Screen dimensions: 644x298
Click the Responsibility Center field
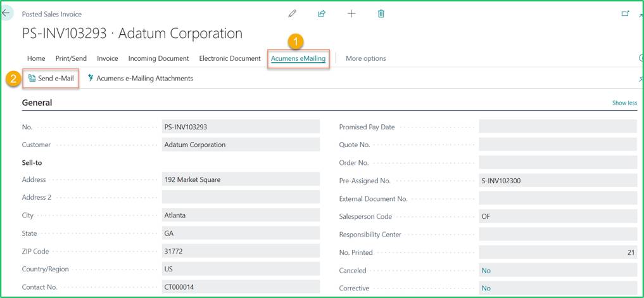558,235
